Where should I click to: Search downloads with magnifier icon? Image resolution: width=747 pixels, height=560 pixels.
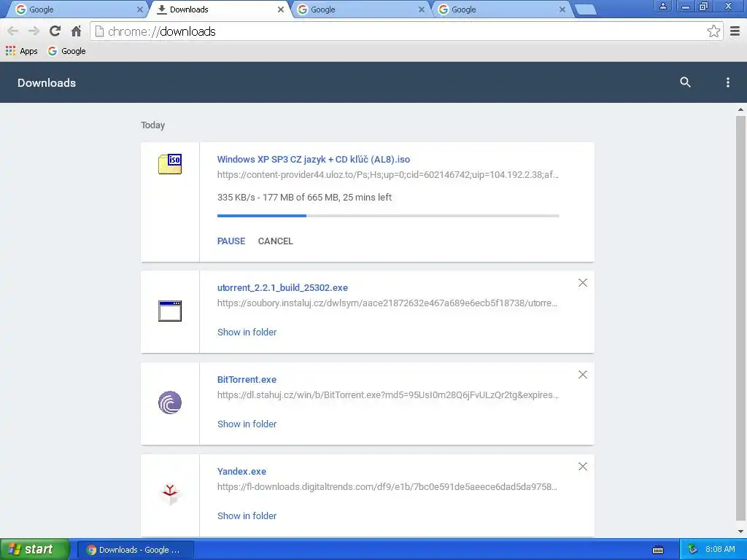coord(685,82)
